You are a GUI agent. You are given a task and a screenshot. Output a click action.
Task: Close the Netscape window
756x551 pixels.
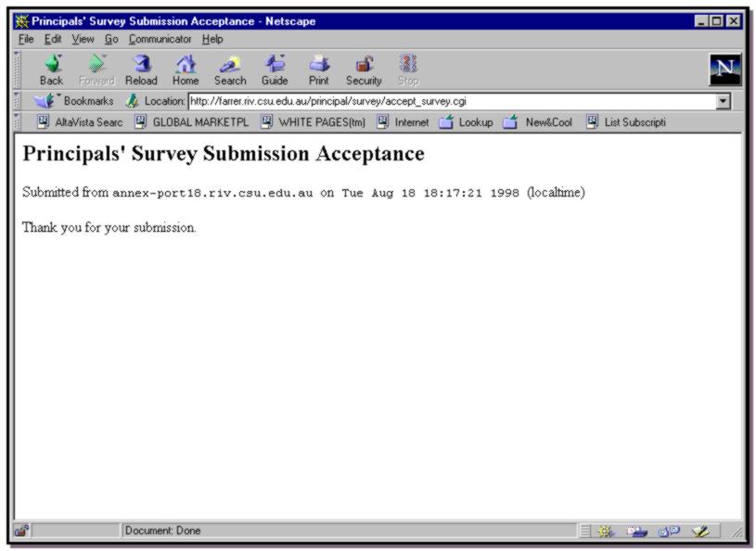(734, 21)
